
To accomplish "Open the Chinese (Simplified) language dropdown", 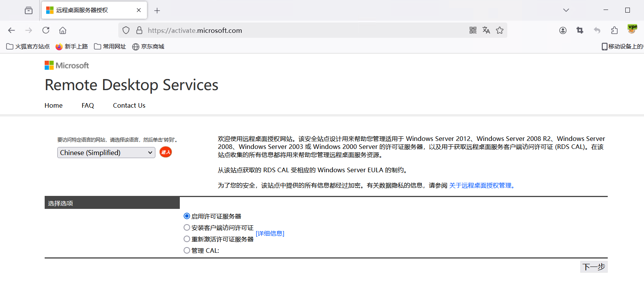I will (x=106, y=153).
